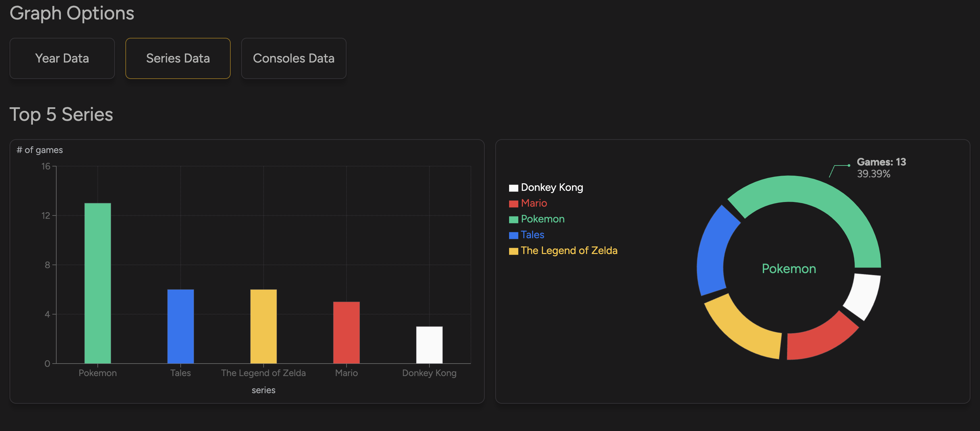
Task: Click the 'Games: 13' callout label
Action: click(881, 162)
